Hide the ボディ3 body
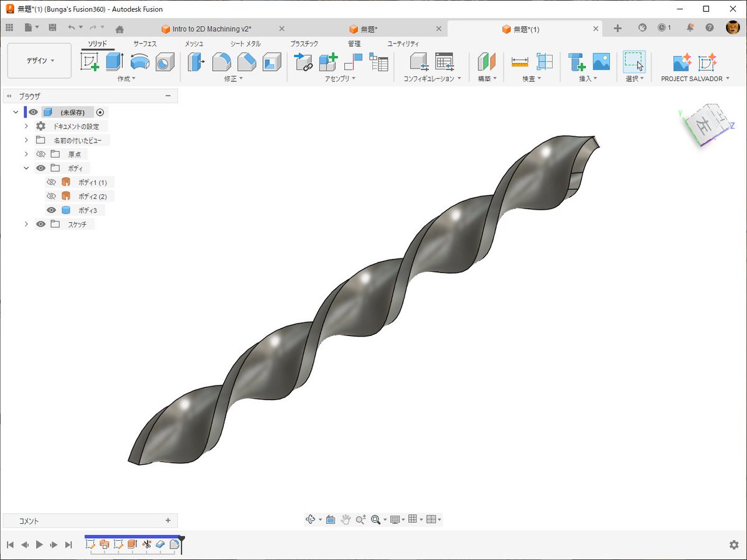This screenshot has height=560, width=747. (50, 210)
